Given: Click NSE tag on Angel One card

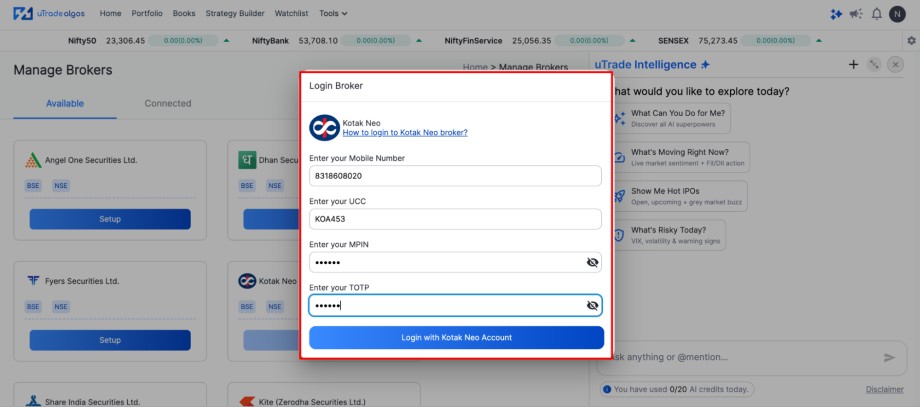Looking at the screenshot, I should pos(61,185).
